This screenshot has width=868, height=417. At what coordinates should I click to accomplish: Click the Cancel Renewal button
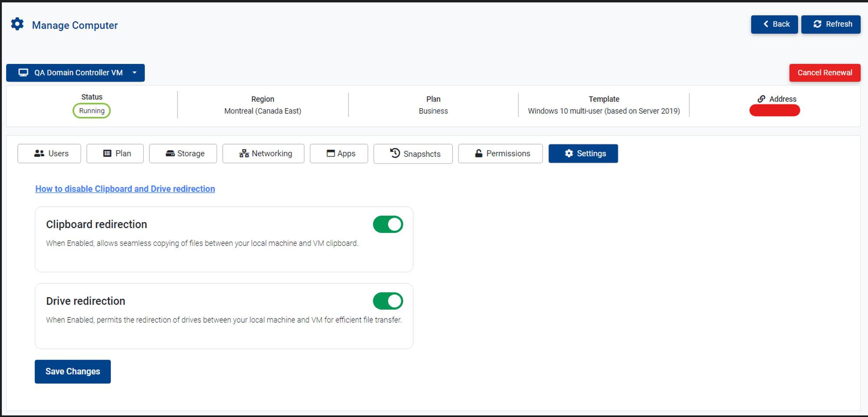[x=825, y=73]
